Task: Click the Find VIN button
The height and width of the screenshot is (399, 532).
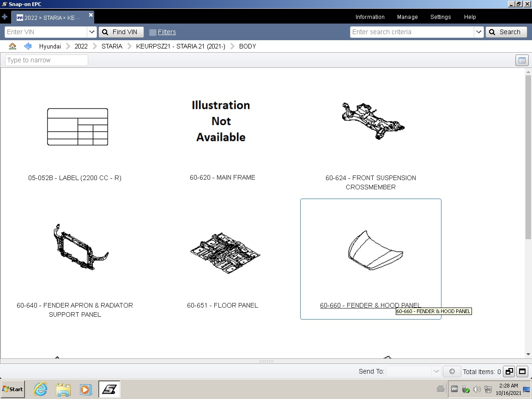Action: (x=121, y=32)
